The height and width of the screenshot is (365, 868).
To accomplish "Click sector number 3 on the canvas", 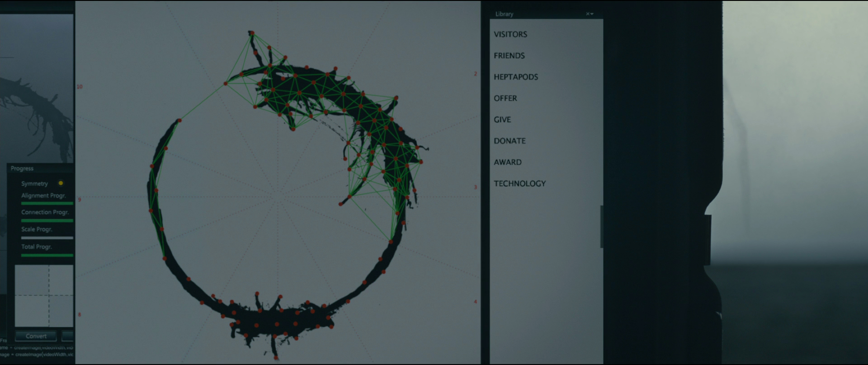I will point(475,187).
